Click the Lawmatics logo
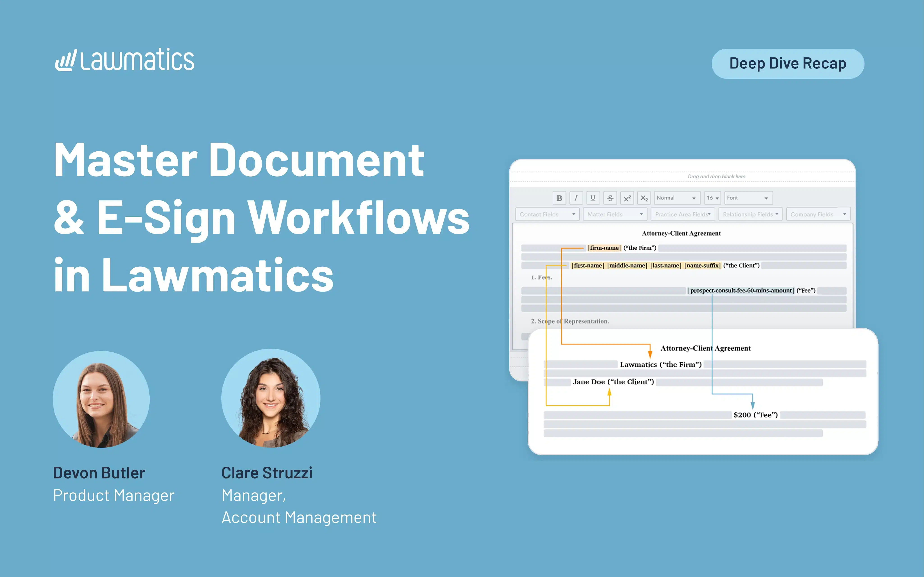Viewport: 924px width, 577px height. click(124, 60)
